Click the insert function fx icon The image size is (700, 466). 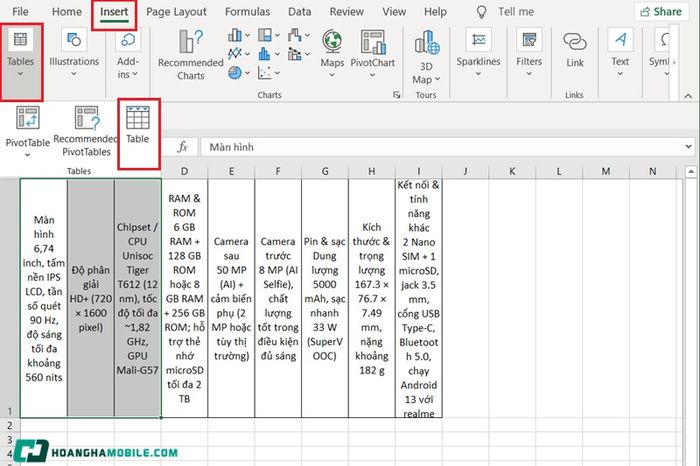tap(182, 147)
